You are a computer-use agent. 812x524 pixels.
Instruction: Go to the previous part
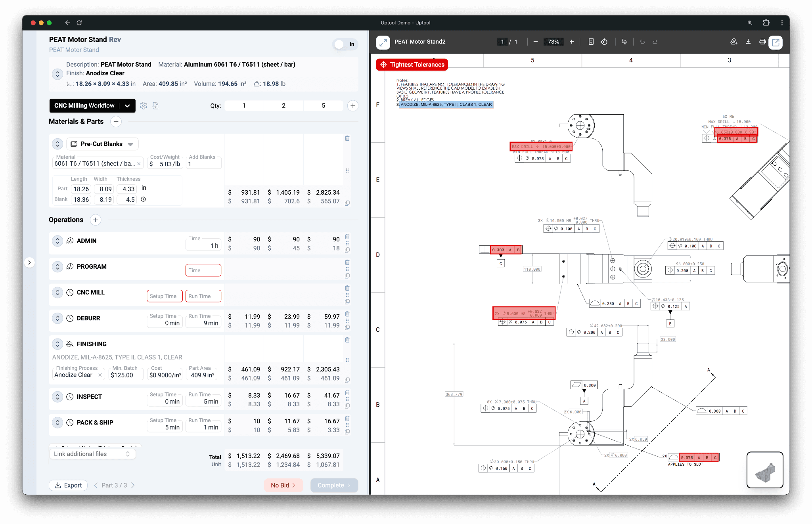[96, 485]
